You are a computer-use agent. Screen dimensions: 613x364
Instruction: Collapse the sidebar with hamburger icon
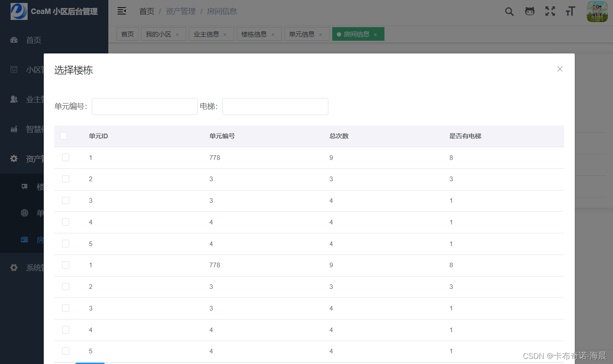(x=121, y=11)
